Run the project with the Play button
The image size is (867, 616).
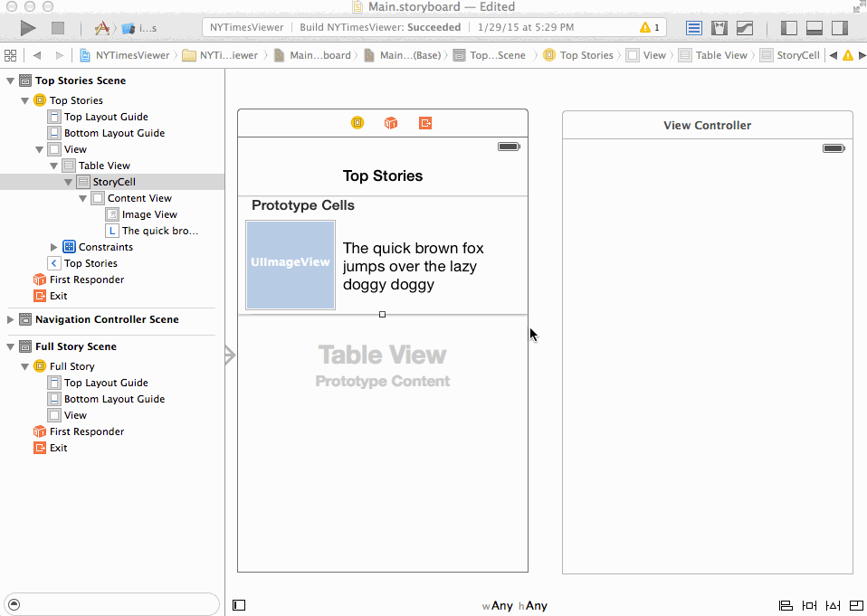tap(27, 28)
